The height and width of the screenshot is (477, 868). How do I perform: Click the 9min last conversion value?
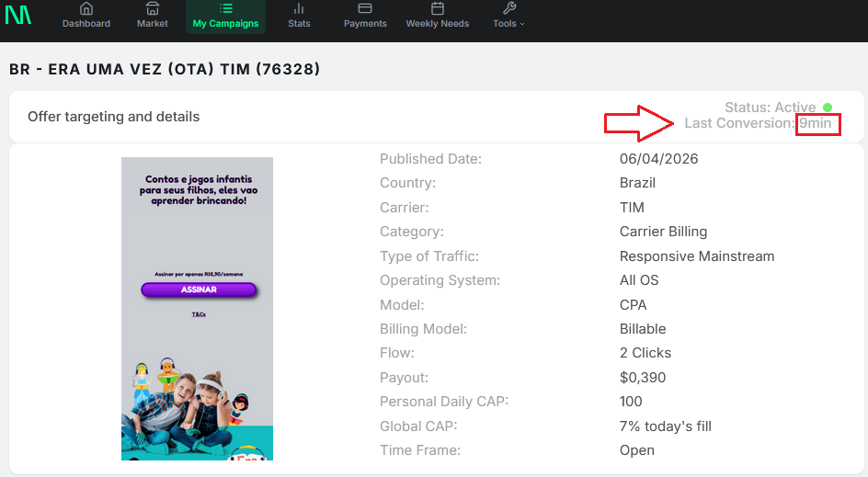click(815, 123)
